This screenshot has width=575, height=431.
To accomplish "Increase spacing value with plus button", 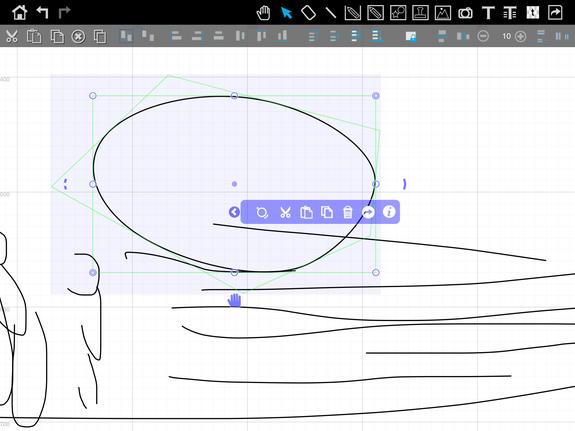I will 520,36.
